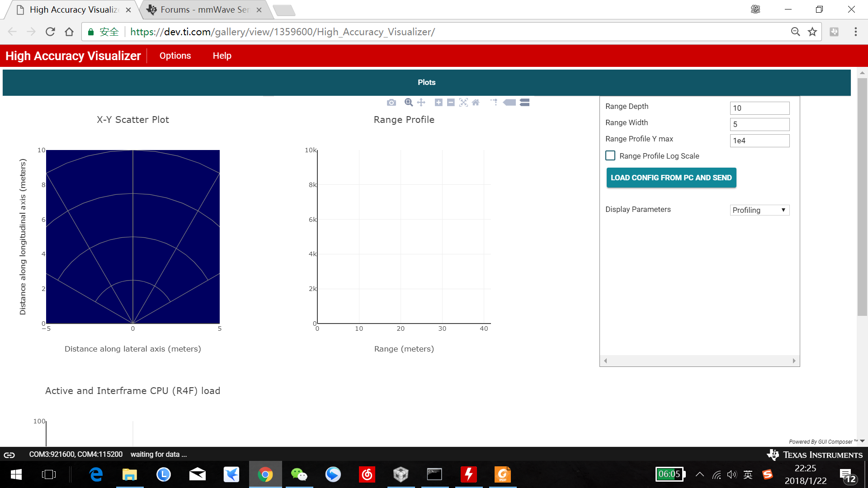Switch to the Forums mmWave browser tab
The width and height of the screenshot is (868, 488).
pyautogui.click(x=204, y=9)
